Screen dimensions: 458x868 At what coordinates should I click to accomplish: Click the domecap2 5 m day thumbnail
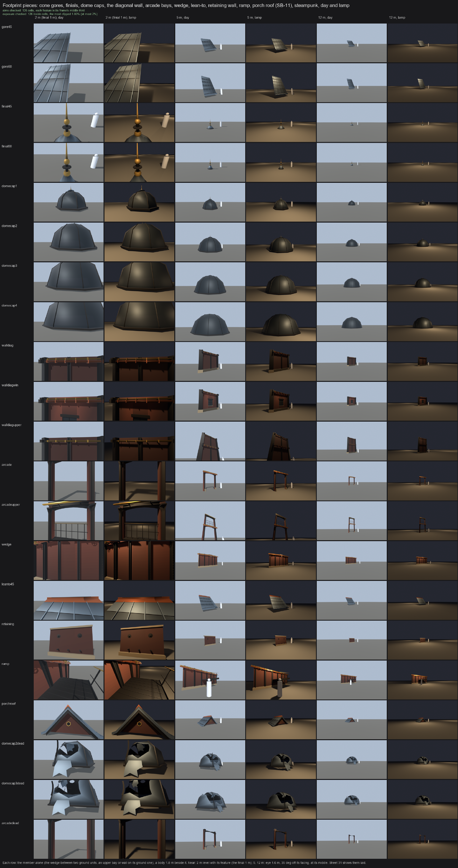pos(210,242)
